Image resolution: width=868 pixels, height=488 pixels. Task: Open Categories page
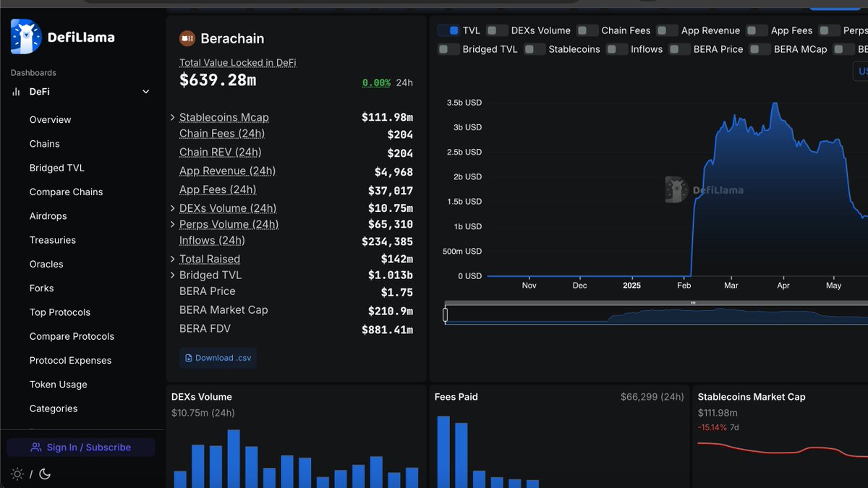pyautogui.click(x=54, y=408)
